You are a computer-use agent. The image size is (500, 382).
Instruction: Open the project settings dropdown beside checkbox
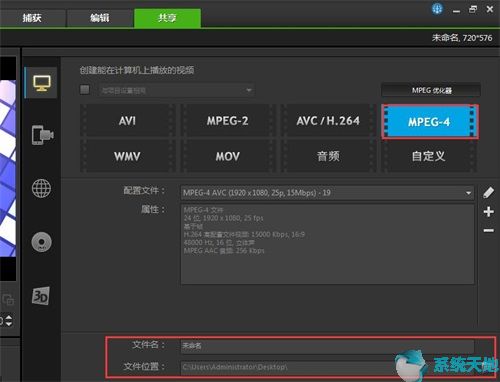click(177, 90)
